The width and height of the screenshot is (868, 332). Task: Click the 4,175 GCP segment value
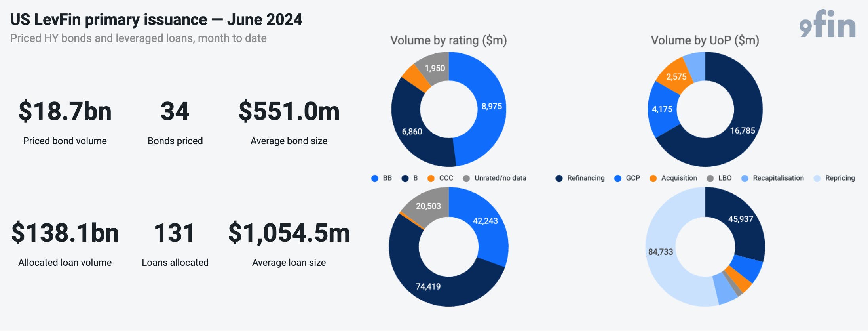pos(662,109)
